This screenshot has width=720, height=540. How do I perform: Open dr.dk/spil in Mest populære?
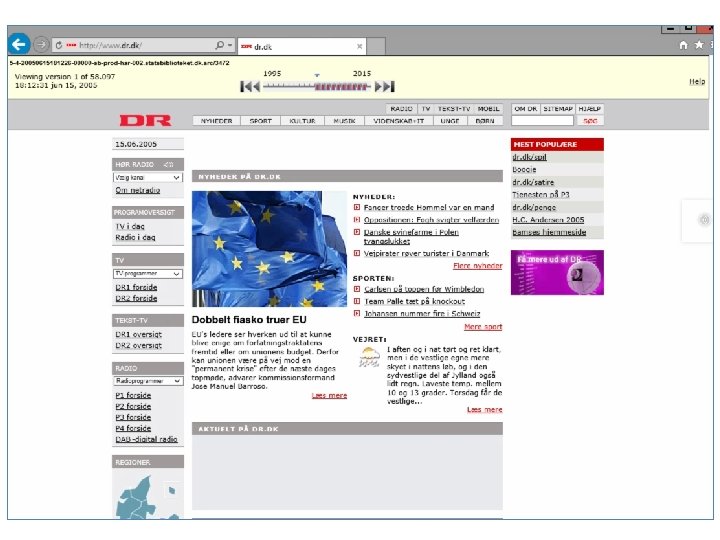(529, 157)
